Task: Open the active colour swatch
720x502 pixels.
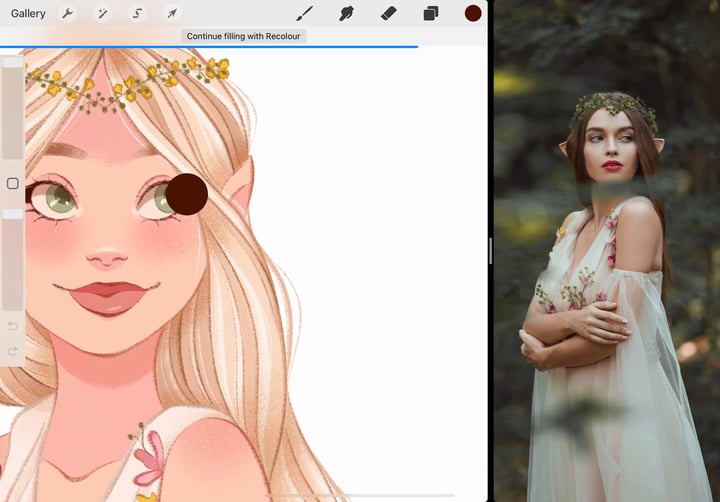Action: 472,13
